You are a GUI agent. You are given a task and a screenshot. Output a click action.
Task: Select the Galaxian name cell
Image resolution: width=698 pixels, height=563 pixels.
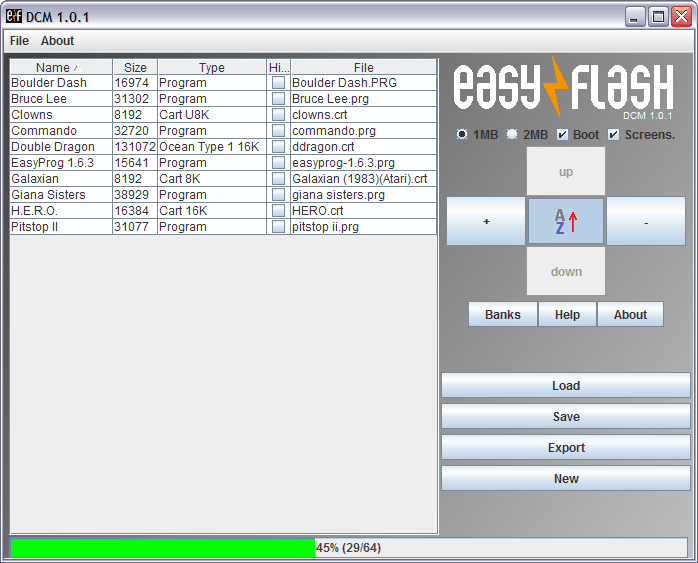(x=61, y=179)
